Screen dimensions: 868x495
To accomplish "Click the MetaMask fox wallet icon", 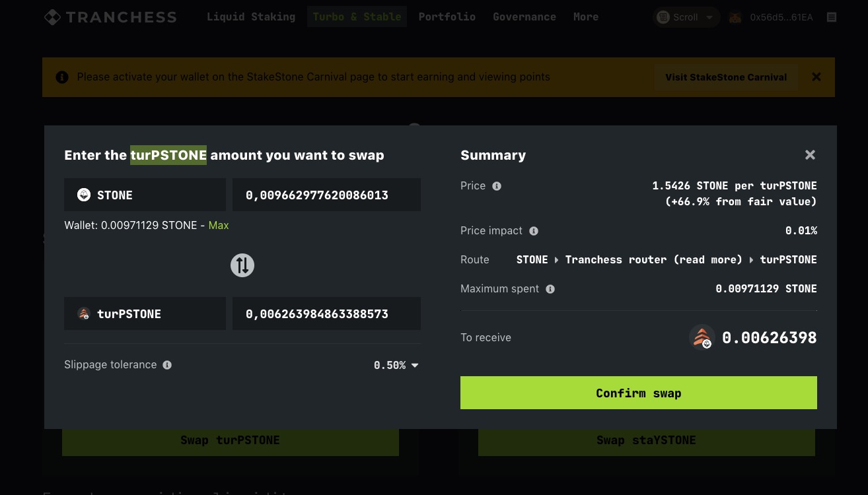I will pyautogui.click(x=735, y=17).
